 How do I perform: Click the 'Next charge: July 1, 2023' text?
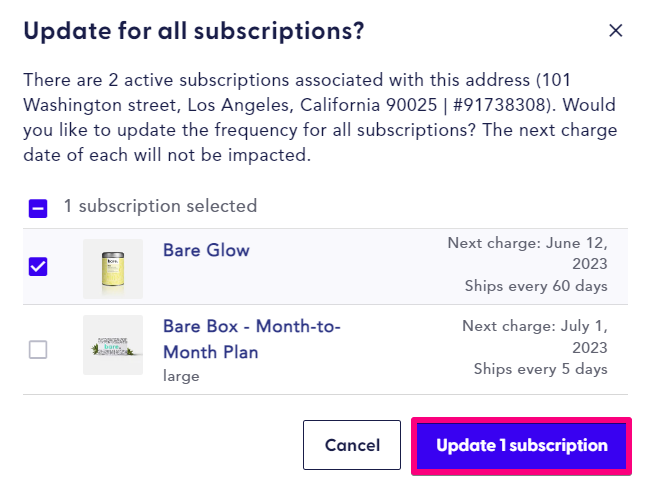[x=535, y=336]
